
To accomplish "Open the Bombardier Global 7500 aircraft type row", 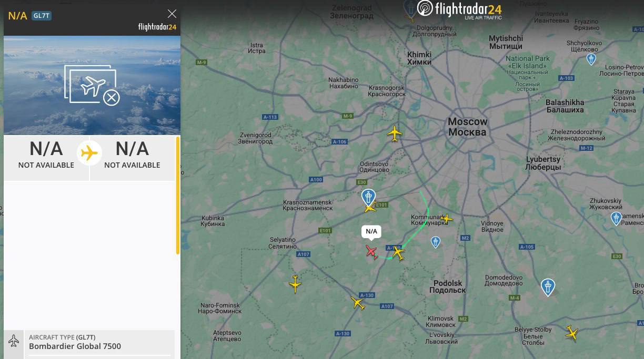I will [89, 342].
